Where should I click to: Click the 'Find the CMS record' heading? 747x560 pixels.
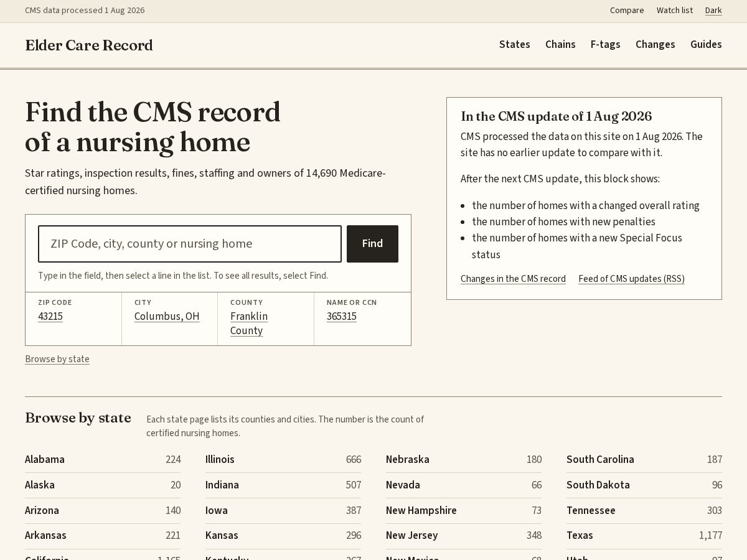(x=153, y=128)
